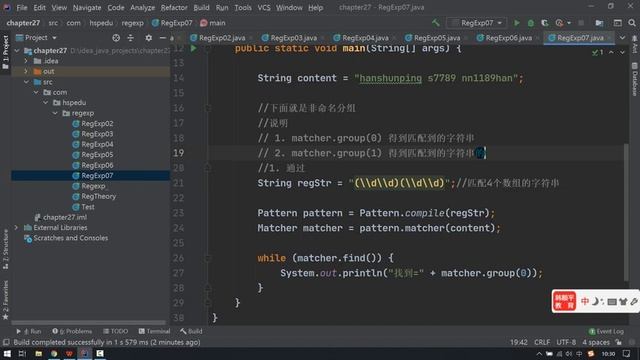This screenshot has height=360, width=640.
Task: Open soft keyboard icon in IME toolbar
Action: (611, 302)
